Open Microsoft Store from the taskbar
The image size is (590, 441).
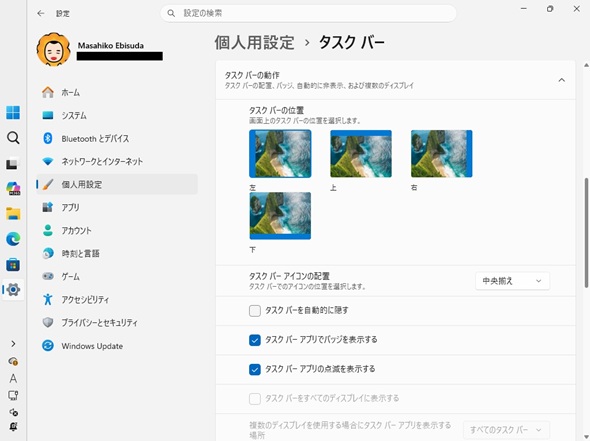(13, 265)
